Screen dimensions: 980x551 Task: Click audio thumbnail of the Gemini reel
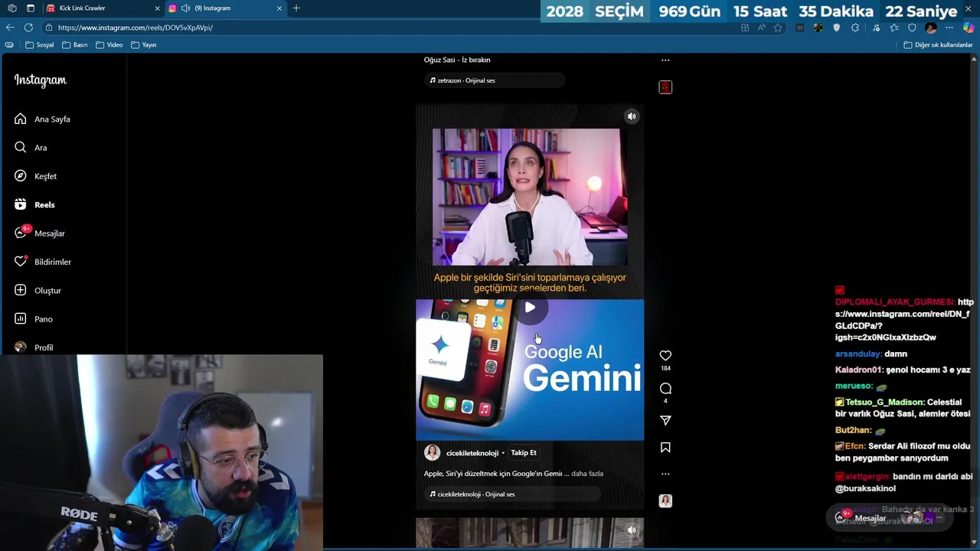pos(665,501)
